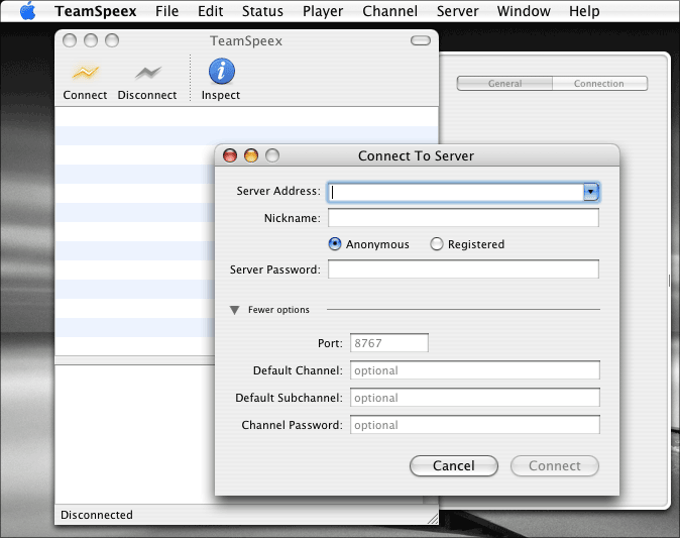Collapse the Fewer options disclosure triangle
Image resolution: width=680 pixels, height=538 pixels.
point(235,310)
